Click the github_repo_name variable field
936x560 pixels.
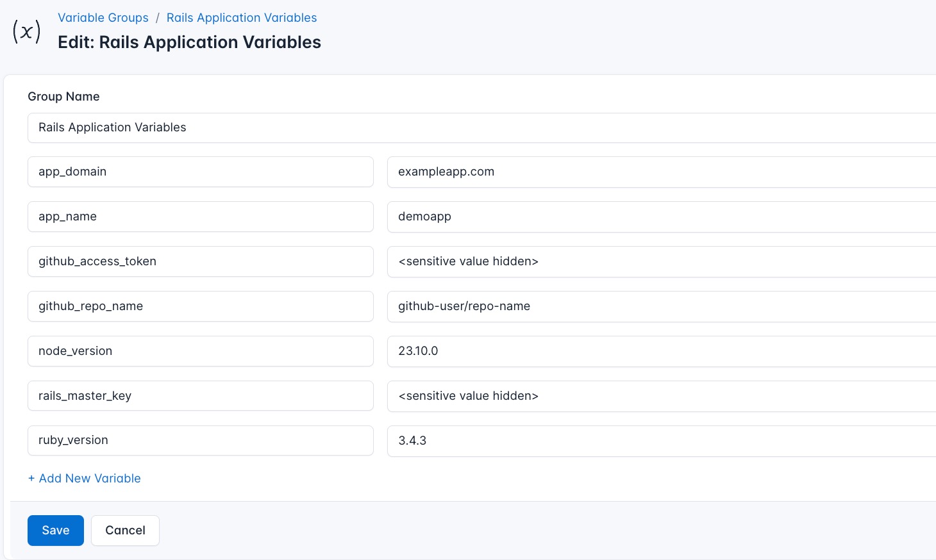point(201,306)
